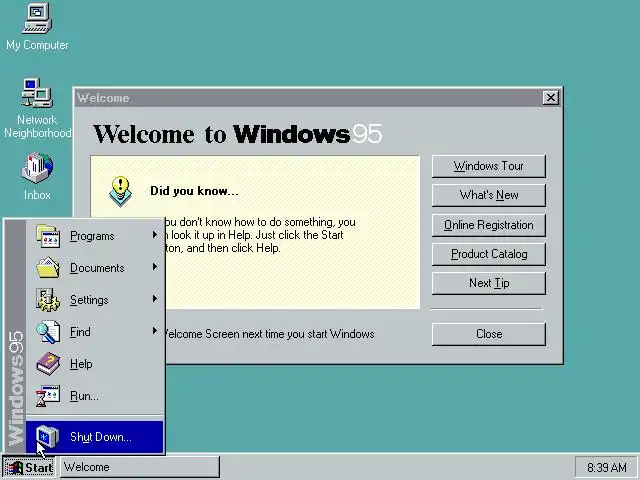
Task: Choose Shut Down... label in Start menu
Action: [101, 437]
